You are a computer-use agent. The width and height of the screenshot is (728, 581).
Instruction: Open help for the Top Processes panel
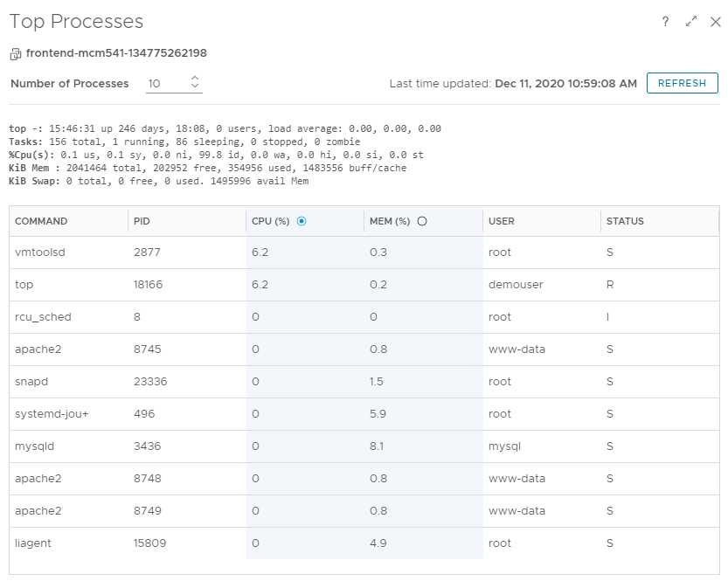pos(664,21)
